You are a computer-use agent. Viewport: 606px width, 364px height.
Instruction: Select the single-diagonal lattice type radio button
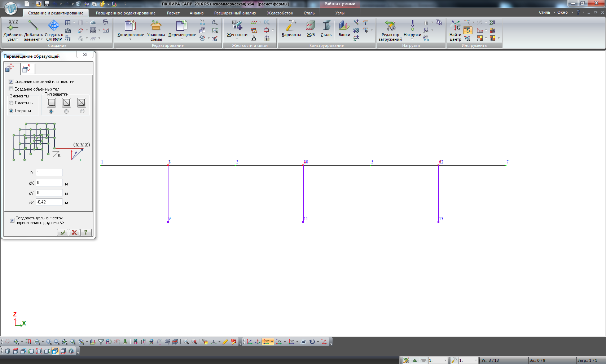click(66, 111)
